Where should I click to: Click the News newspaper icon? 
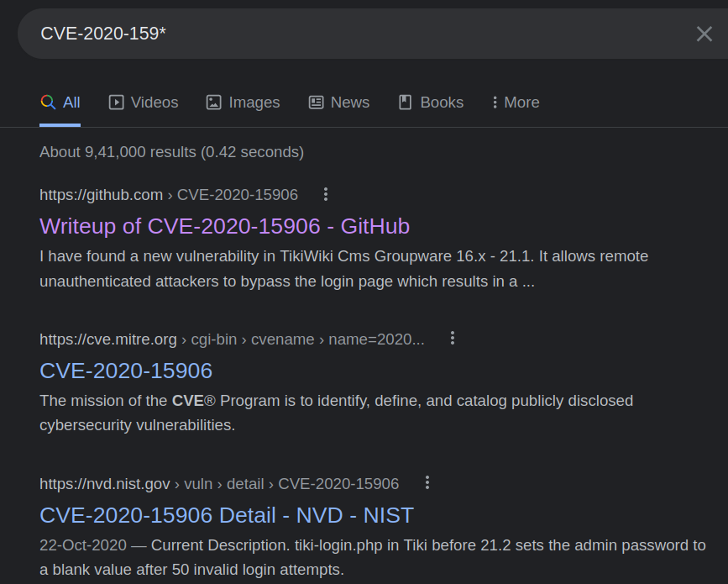[x=317, y=103]
